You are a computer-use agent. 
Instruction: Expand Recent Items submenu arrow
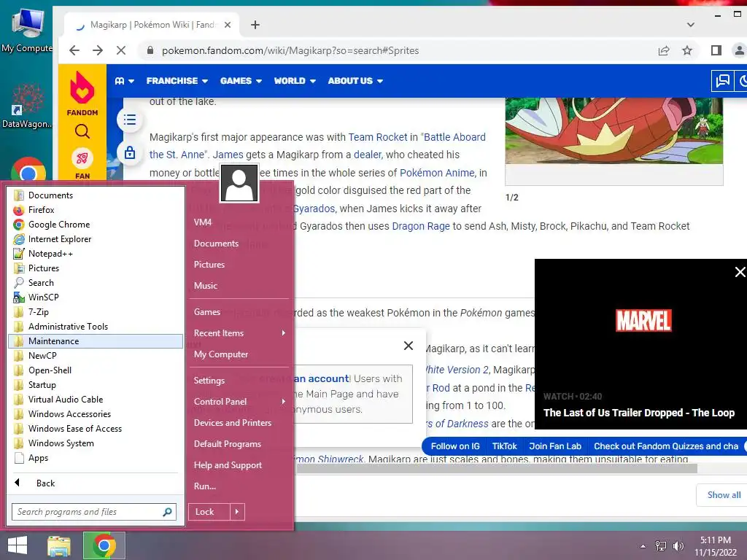click(x=284, y=332)
